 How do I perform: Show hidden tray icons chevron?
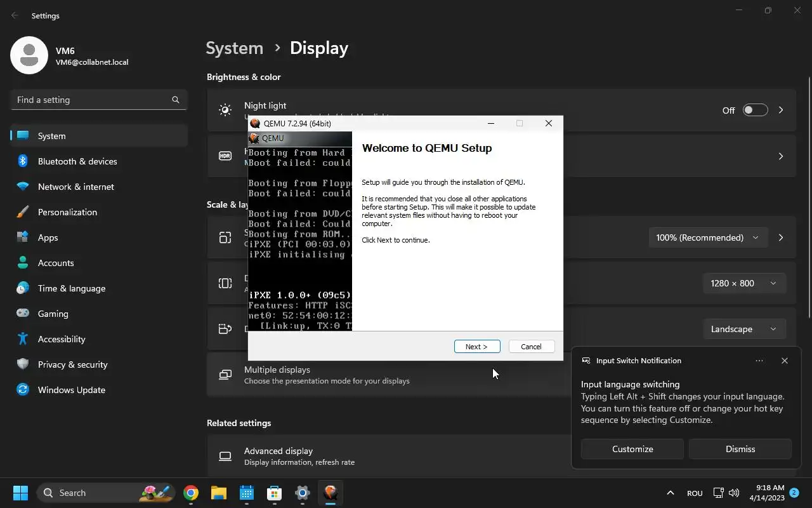pyautogui.click(x=670, y=493)
